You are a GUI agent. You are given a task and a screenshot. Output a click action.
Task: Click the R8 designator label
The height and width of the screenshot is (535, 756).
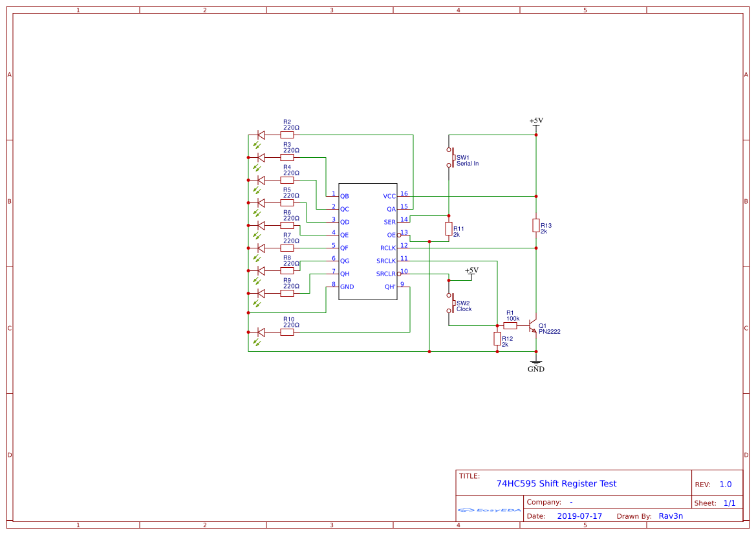pyautogui.click(x=287, y=258)
